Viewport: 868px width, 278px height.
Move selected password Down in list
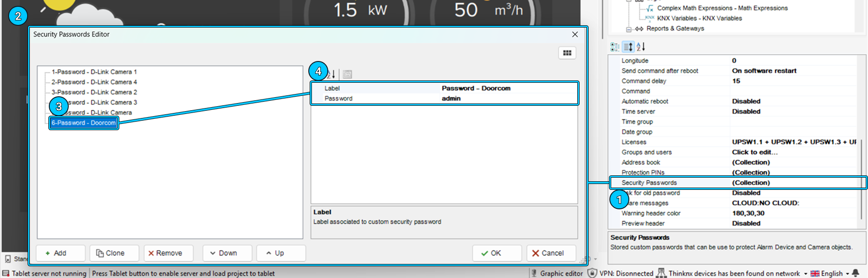pyautogui.click(x=227, y=253)
